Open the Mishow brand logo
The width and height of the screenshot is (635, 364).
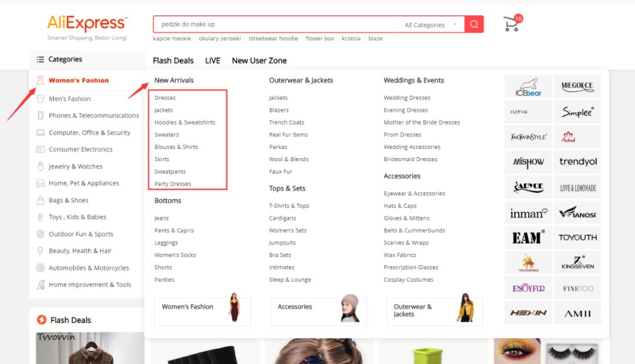pyautogui.click(x=528, y=162)
